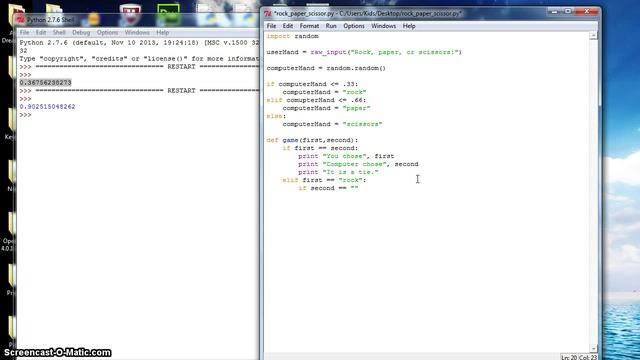
Task: Maximize the rock_paper_scissor.py editor window
Action: tap(568, 12)
